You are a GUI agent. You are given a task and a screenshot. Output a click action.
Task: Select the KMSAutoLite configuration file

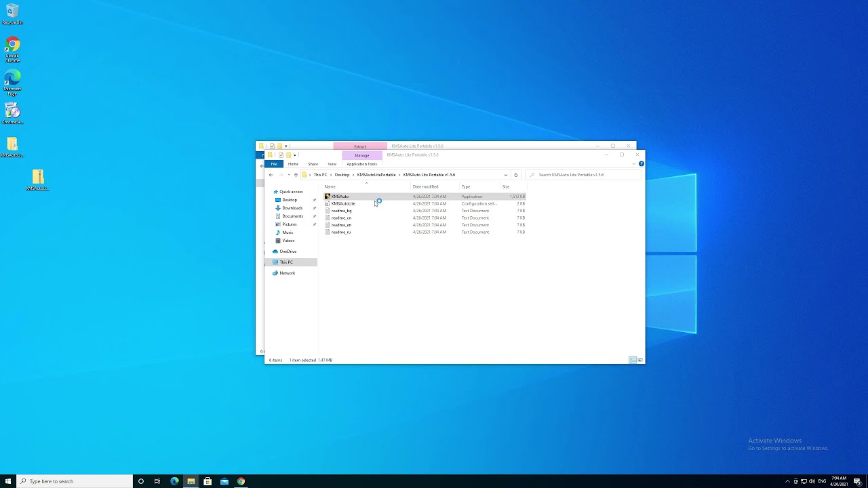(425, 203)
